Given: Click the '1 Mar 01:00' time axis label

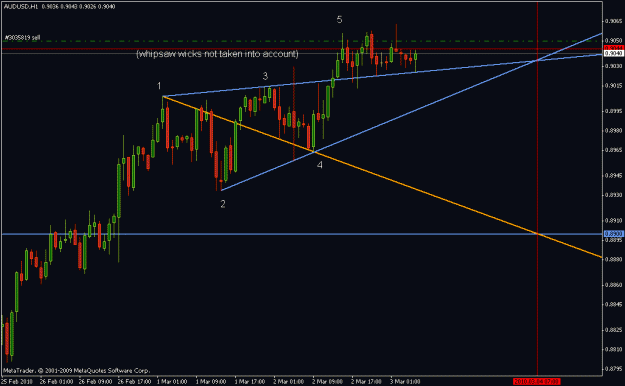Looking at the screenshot, I should coord(172,382).
